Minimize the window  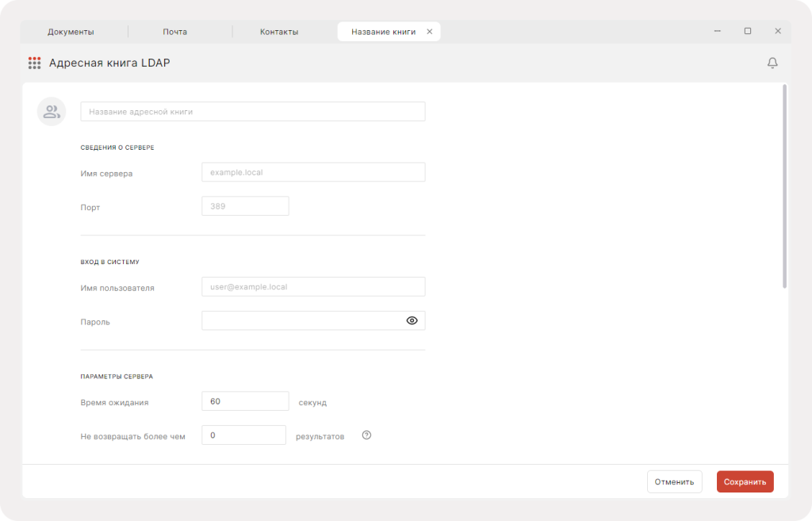[x=717, y=31]
